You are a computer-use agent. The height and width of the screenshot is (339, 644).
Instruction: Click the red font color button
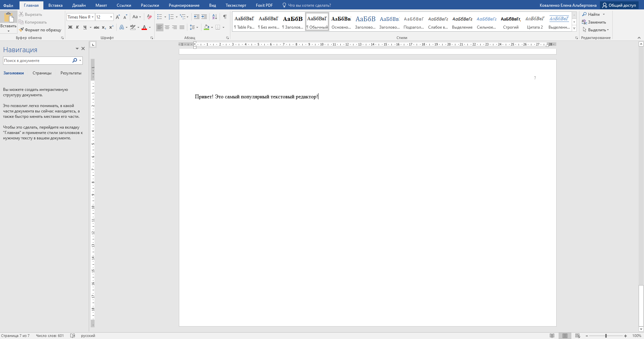coord(144,27)
